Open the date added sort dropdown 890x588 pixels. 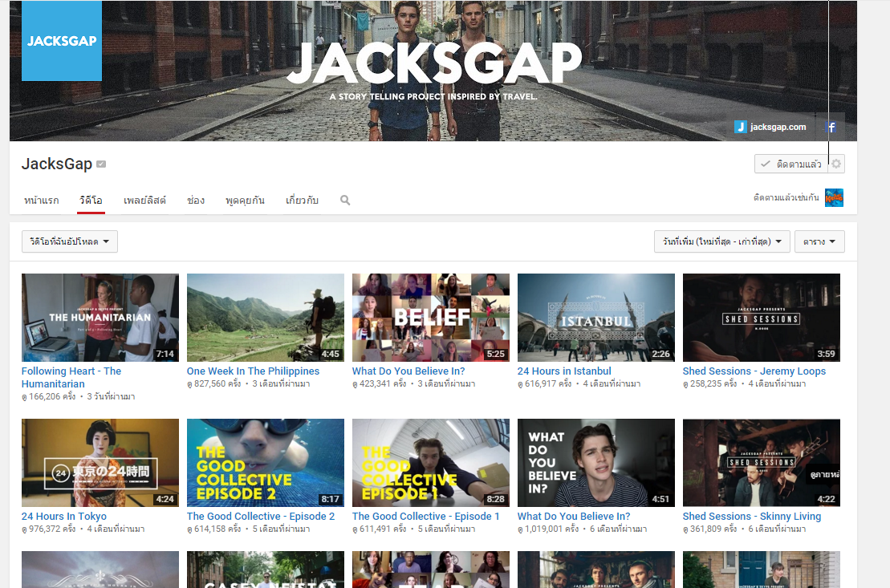coord(722,241)
